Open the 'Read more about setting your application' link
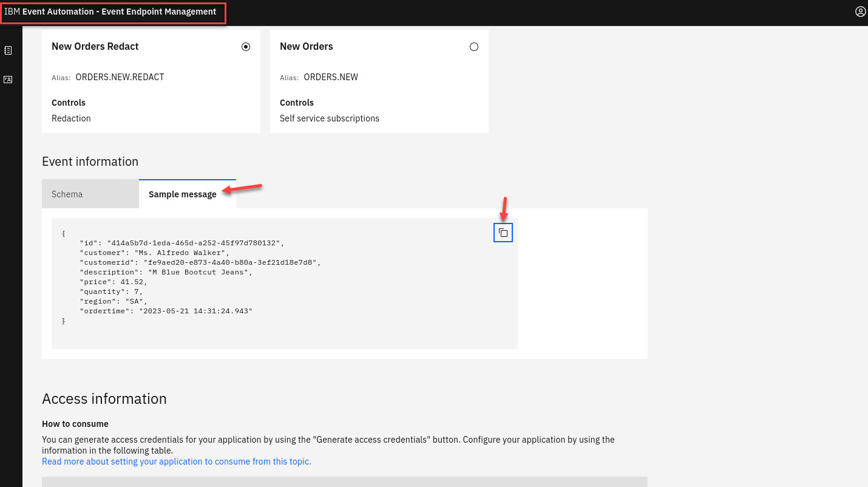 [x=176, y=461]
